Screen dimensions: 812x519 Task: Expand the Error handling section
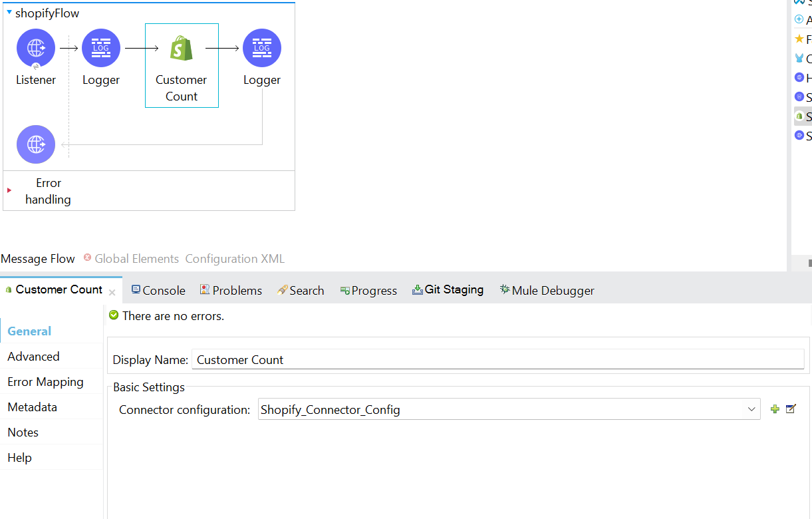(9, 190)
